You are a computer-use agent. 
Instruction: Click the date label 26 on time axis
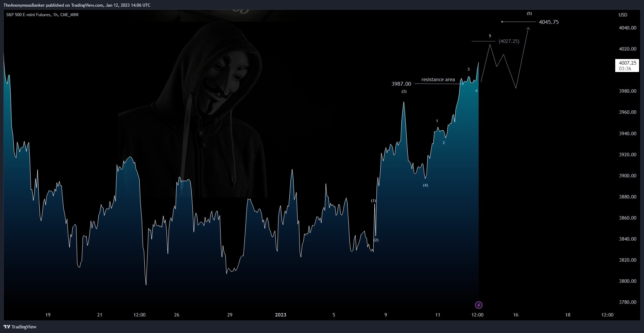point(177,315)
